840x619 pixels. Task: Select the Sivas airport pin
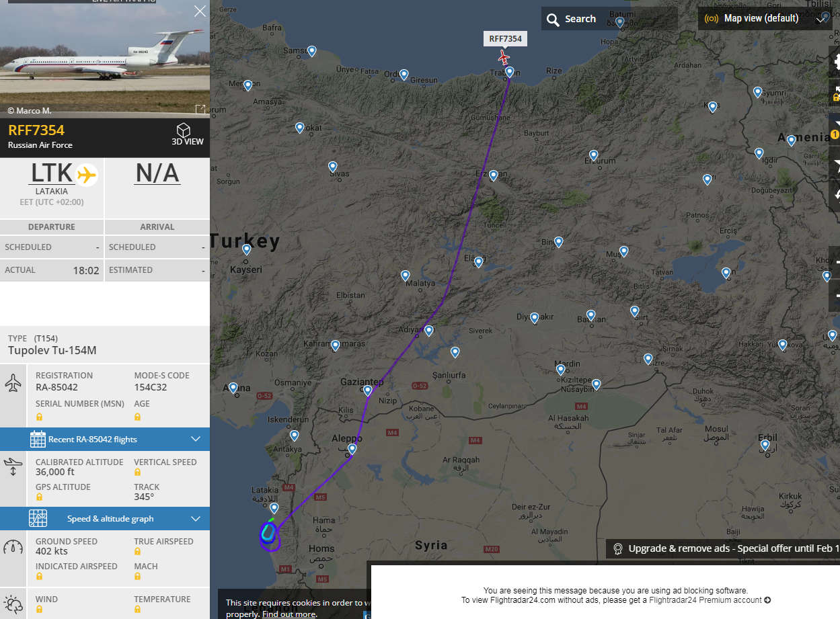(x=332, y=166)
